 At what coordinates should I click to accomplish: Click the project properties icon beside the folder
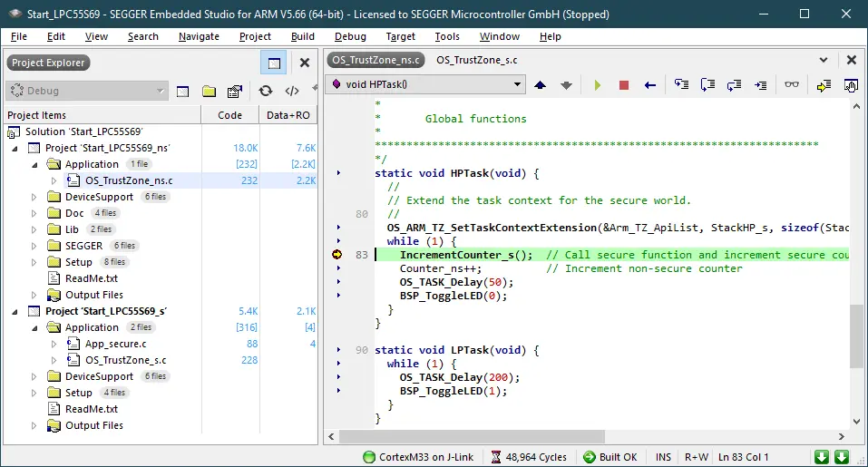pos(235,92)
